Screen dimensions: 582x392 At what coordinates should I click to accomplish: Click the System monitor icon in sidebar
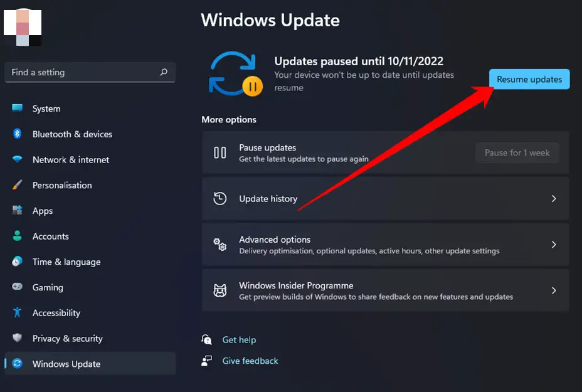point(17,108)
